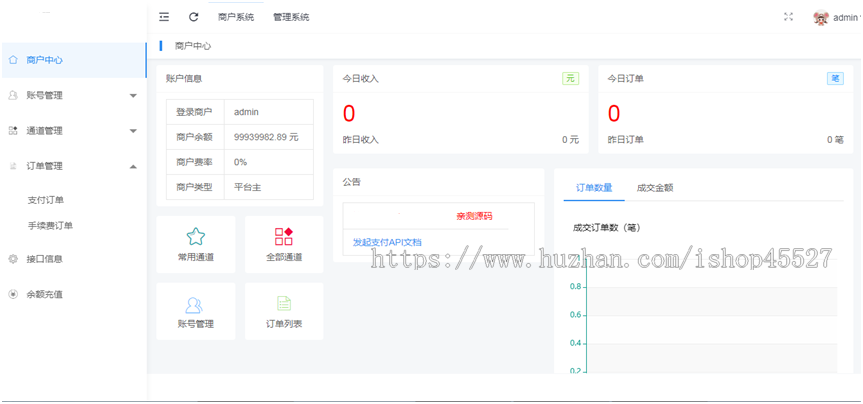Screen dimensions: 863x404
Task: Click the red grid icon for 全部通道
Action: [284, 236]
